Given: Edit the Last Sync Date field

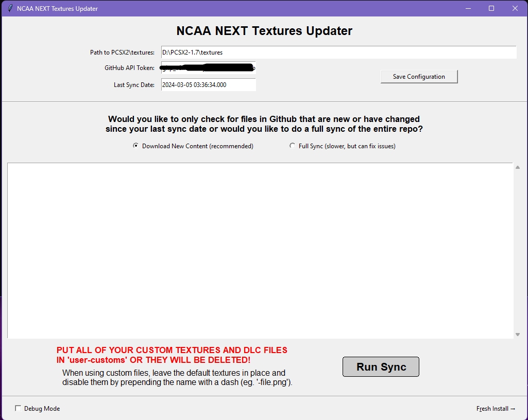Looking at the screenshot, I should click(x=209, y=85).
